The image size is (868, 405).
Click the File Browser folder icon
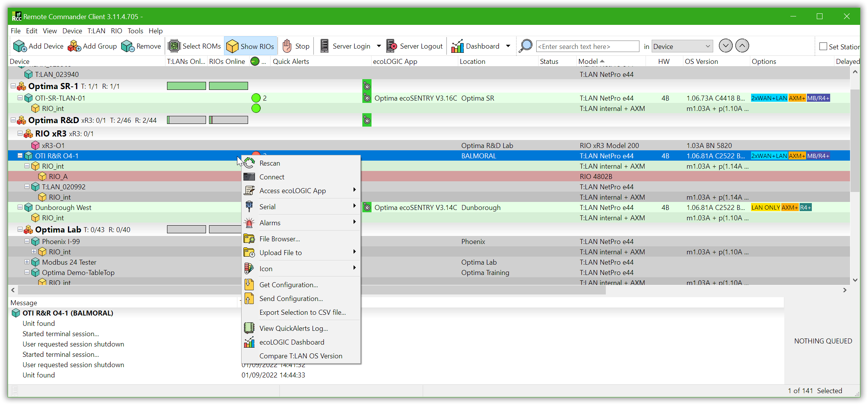pos(249,239)
